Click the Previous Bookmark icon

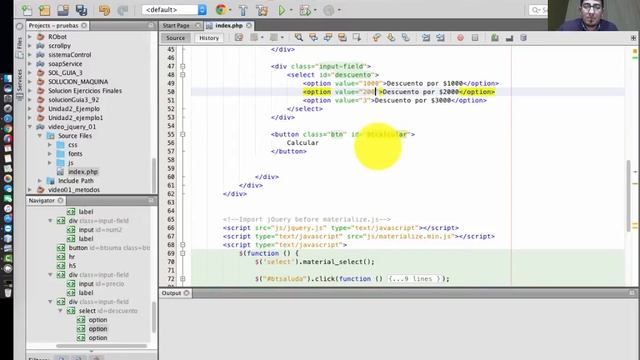376,38
